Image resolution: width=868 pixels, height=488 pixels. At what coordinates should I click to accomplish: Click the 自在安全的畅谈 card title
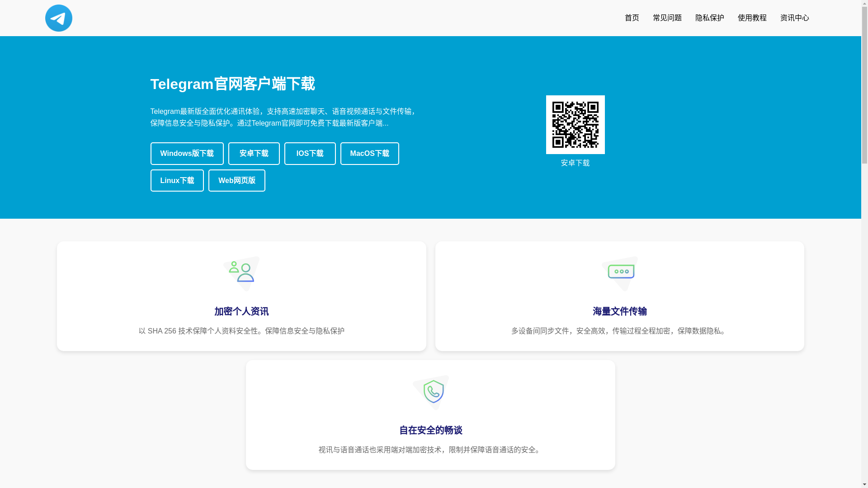click(431, 430)
